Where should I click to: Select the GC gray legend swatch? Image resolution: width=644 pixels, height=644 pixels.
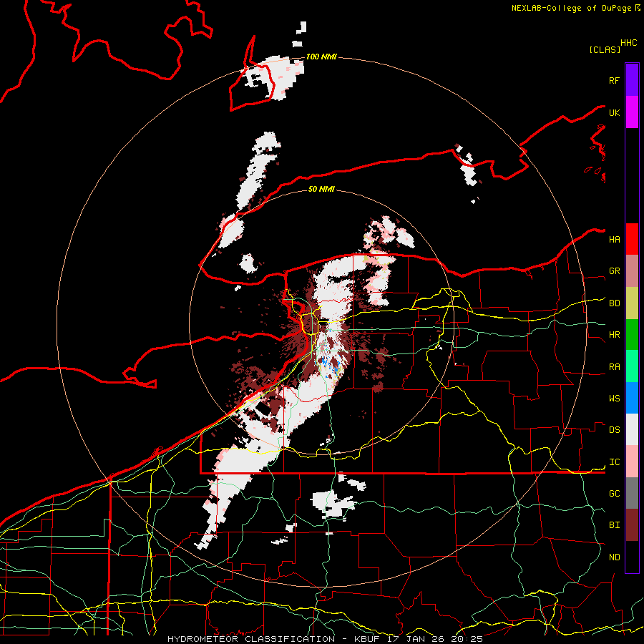(x=632, y=493)
